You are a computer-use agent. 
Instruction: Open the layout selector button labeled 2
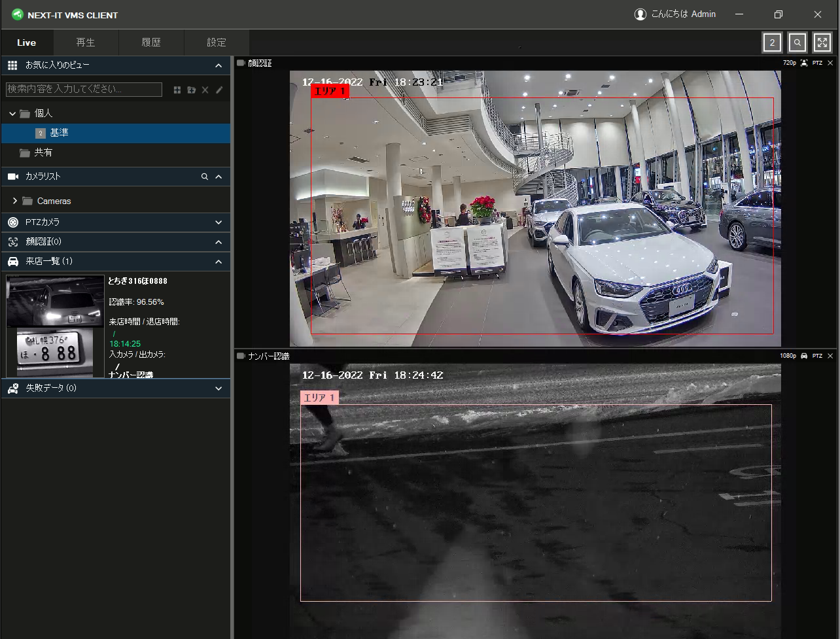(772, 43)
